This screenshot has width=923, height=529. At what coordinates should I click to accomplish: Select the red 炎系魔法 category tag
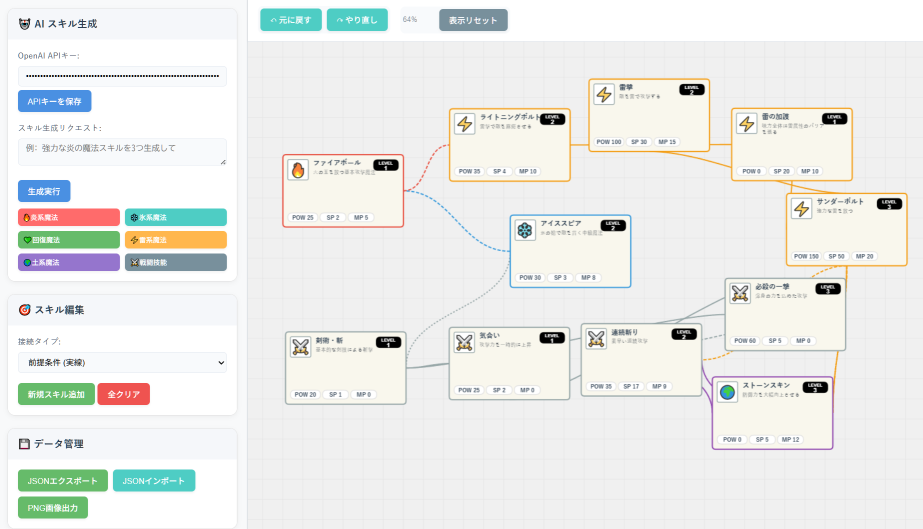(x=68, y=217)
